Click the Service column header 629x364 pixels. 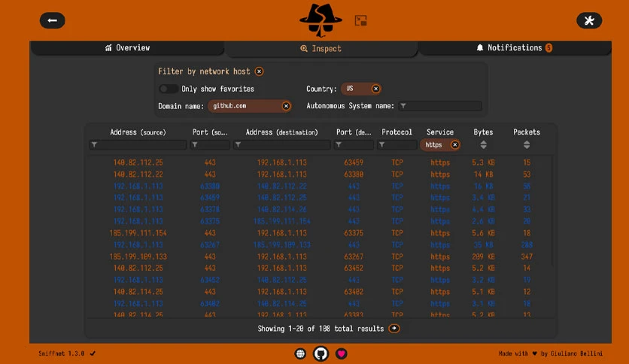(440, 132)
